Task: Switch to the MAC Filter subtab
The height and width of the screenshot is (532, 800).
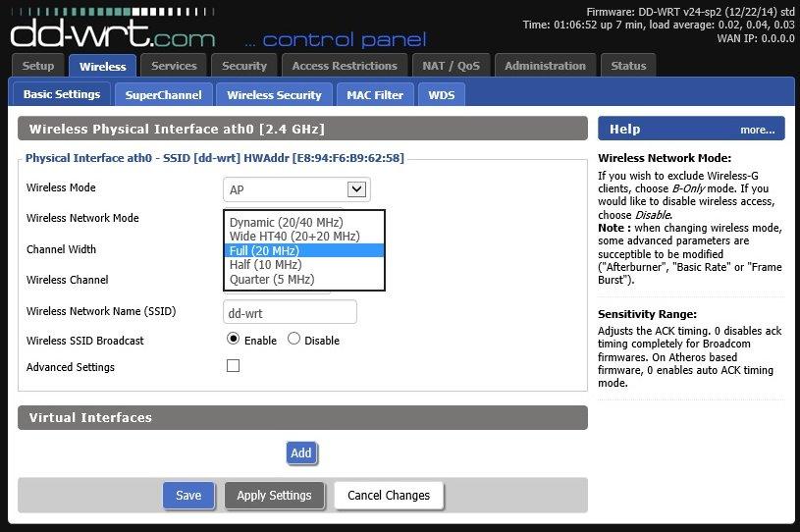Action: (375, 95)
